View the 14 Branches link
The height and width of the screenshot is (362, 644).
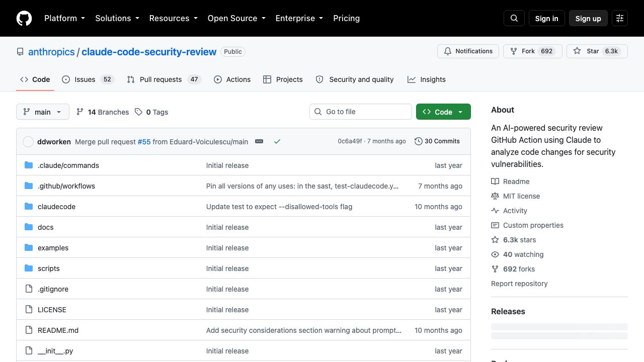click(103, 112)
